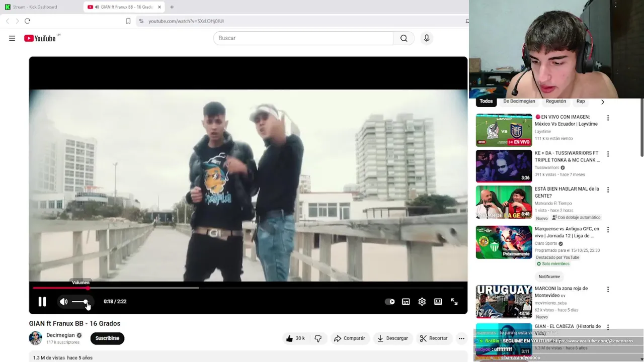Pause the video playback
The image size is (644, 362).
(x=42, y=302)
